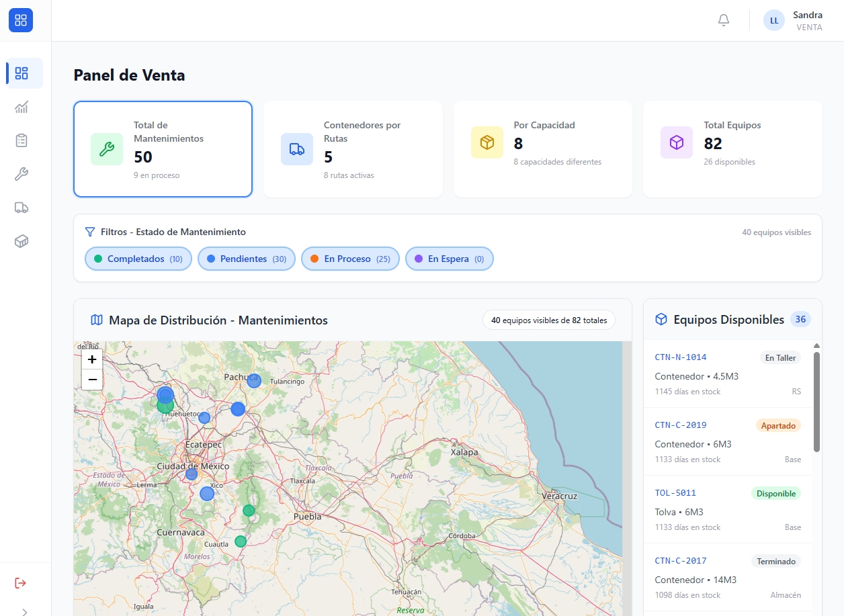This screenshot has height=616, width=844.
Task: Open the clipboard list sidebar icon
Action: pyautogui.click(x=22, y=140)
